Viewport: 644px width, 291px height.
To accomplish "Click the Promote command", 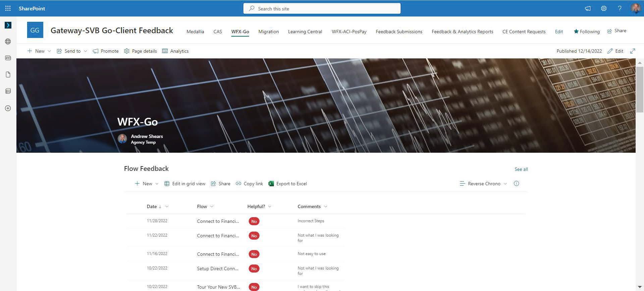I will tap(106, 51).
